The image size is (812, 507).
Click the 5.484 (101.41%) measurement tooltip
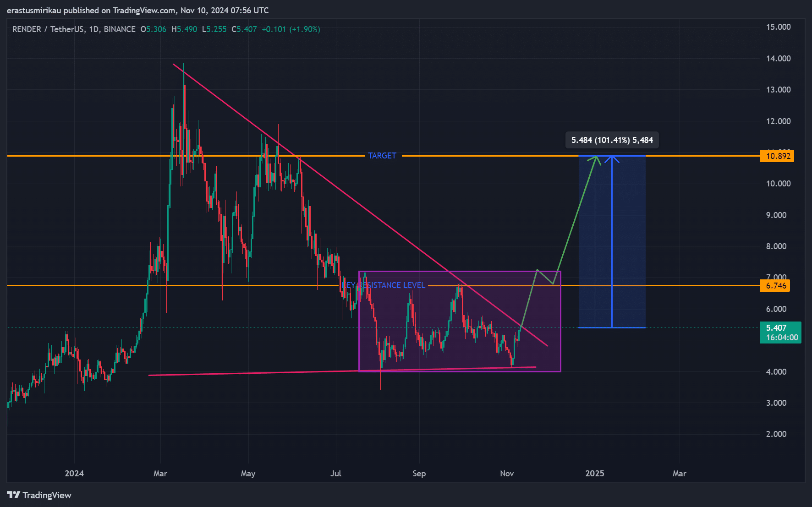612,140
